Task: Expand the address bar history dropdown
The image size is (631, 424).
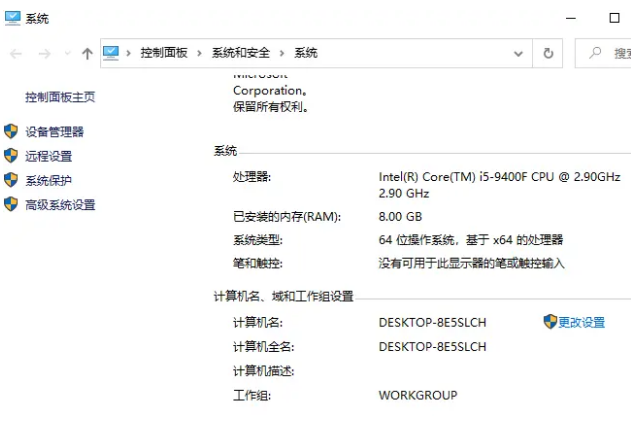Action: 519,53
